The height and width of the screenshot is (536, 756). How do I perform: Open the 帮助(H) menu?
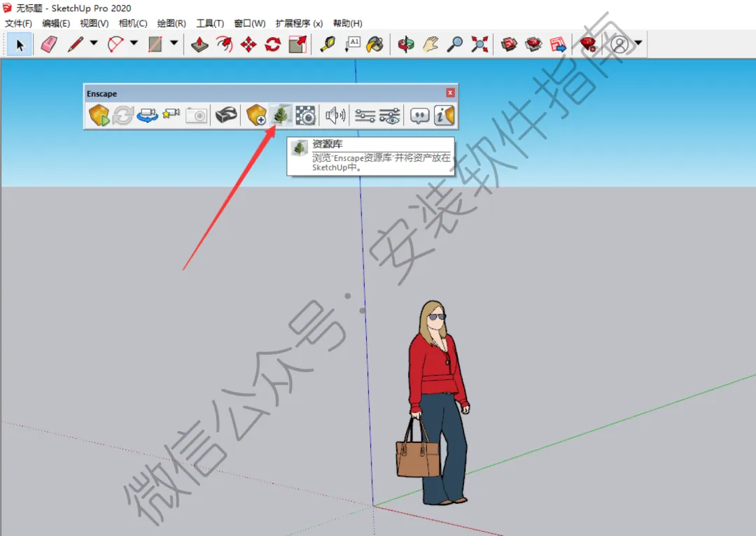[347, 23]
